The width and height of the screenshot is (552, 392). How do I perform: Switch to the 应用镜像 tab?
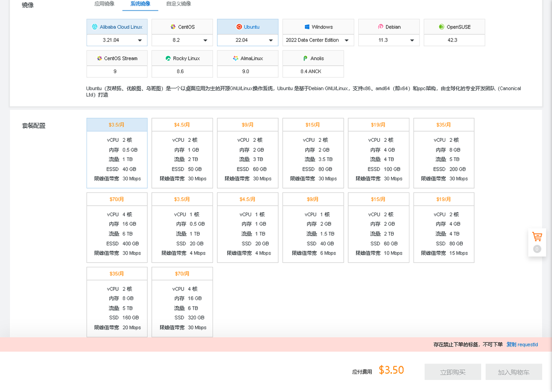coord(104,4)
